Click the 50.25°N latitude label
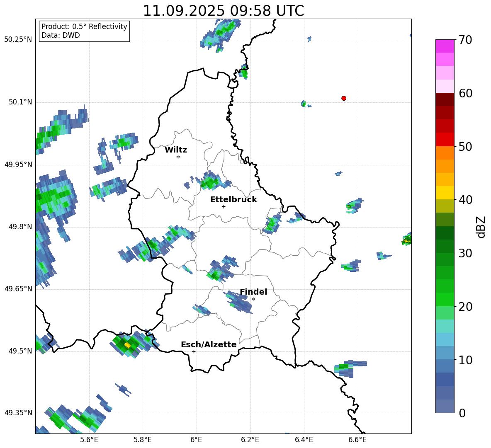This screenshot has width=491, height=448. 18,40
